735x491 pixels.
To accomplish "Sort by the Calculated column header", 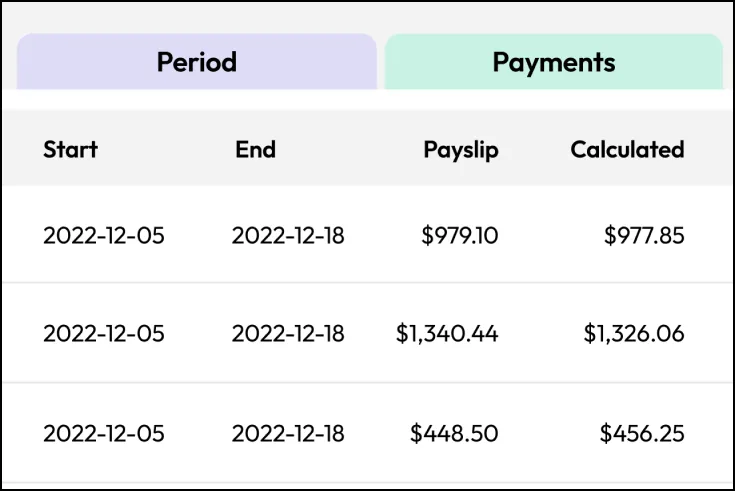I will tap(627, 150).
